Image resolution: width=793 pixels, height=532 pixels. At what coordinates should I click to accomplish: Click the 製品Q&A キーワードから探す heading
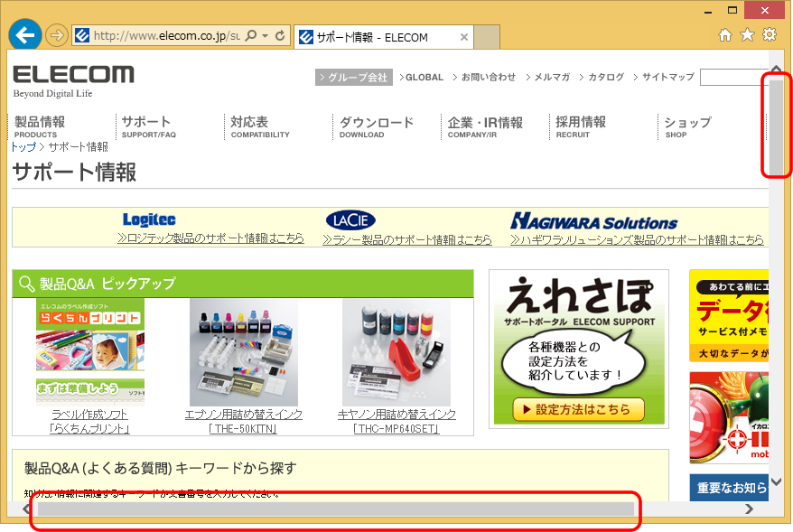[x=161, y=468]
